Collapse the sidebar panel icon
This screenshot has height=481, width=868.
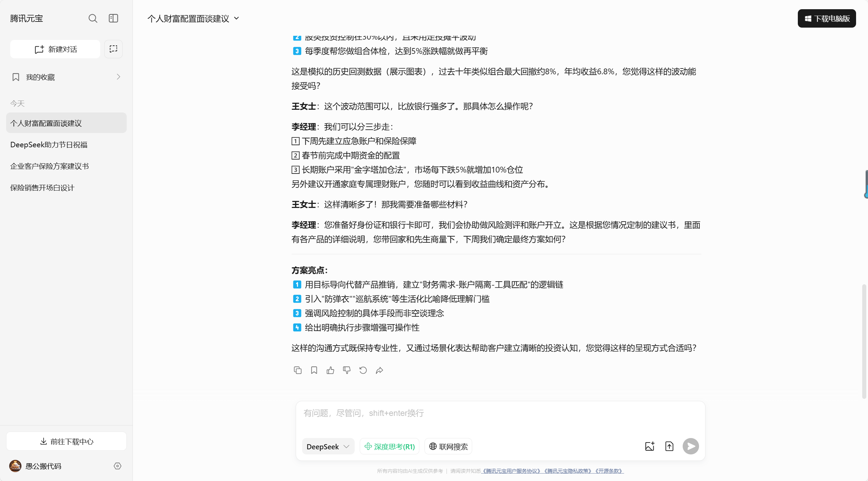pos(113,18)
